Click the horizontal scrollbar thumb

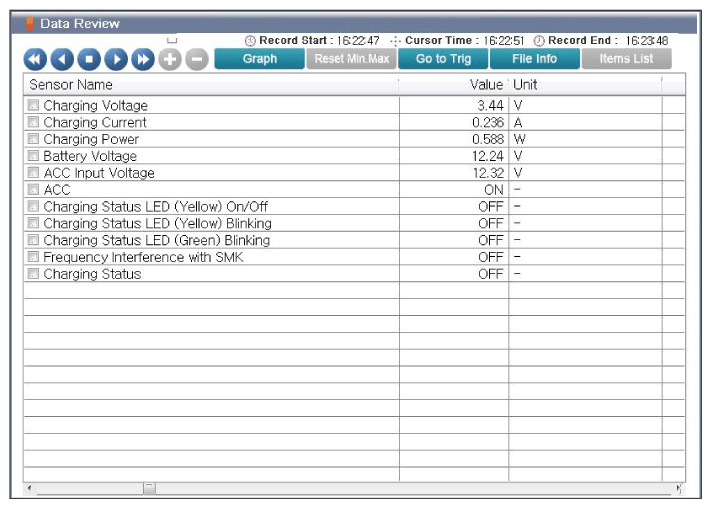point(149,488)
